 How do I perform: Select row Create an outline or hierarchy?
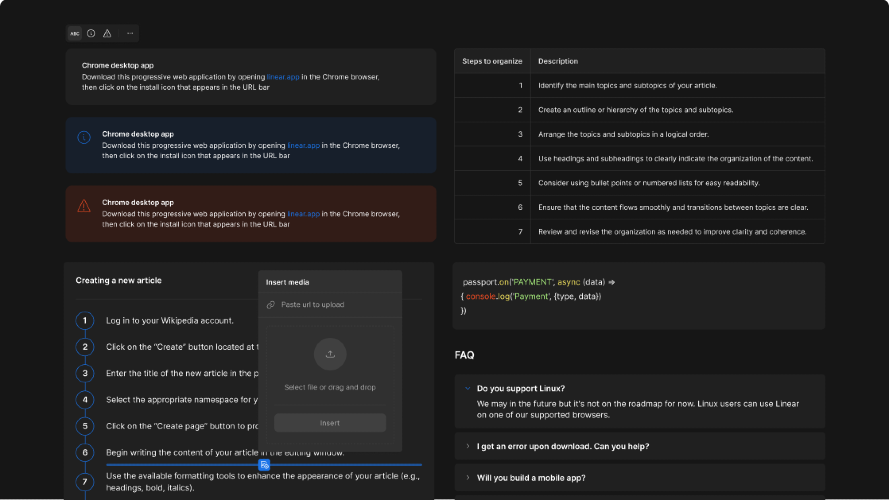click(x=640, y=110)
